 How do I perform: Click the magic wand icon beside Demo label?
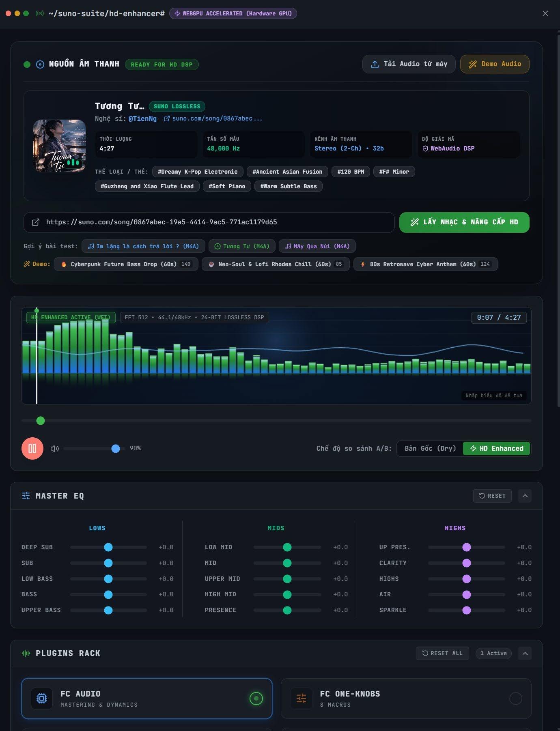pyautogui.click(x=27, y=264)
